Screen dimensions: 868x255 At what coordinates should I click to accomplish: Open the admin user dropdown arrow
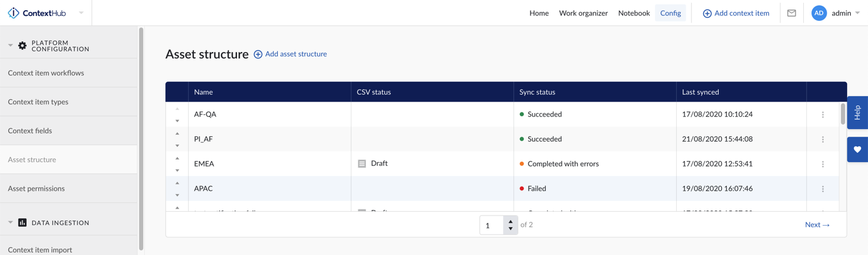[858, 13]
